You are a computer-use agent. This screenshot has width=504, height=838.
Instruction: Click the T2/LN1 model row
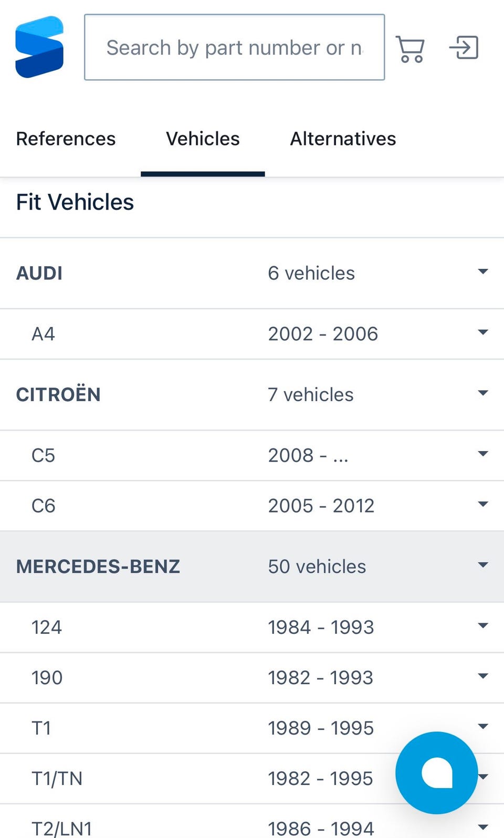click(x=62, y=828)
